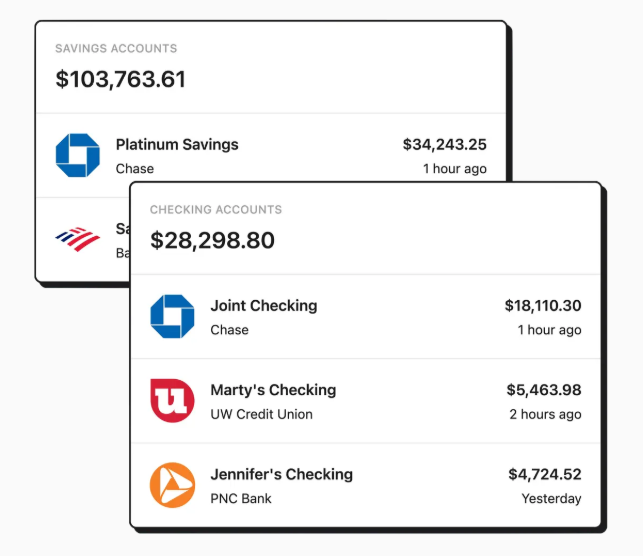This screenshot has height=556, width=643.
Task: Open the Joint Checking account name
Action: pos(264,306)
